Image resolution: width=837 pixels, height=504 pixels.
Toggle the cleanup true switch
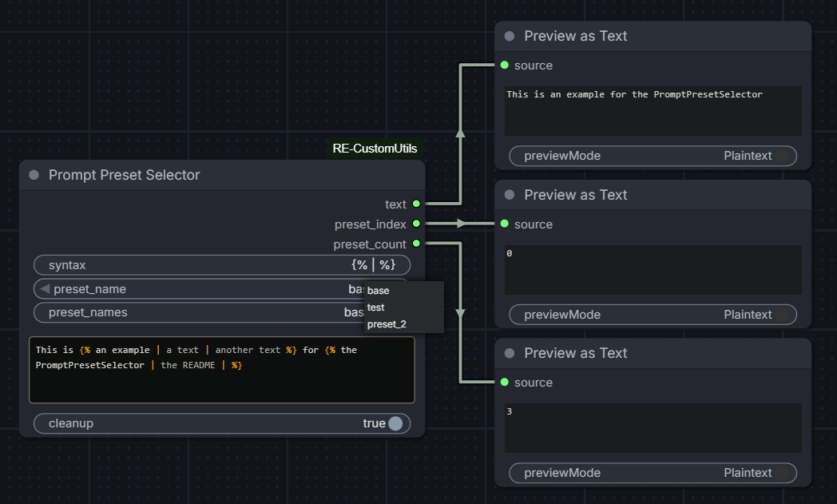coord(395,423)
